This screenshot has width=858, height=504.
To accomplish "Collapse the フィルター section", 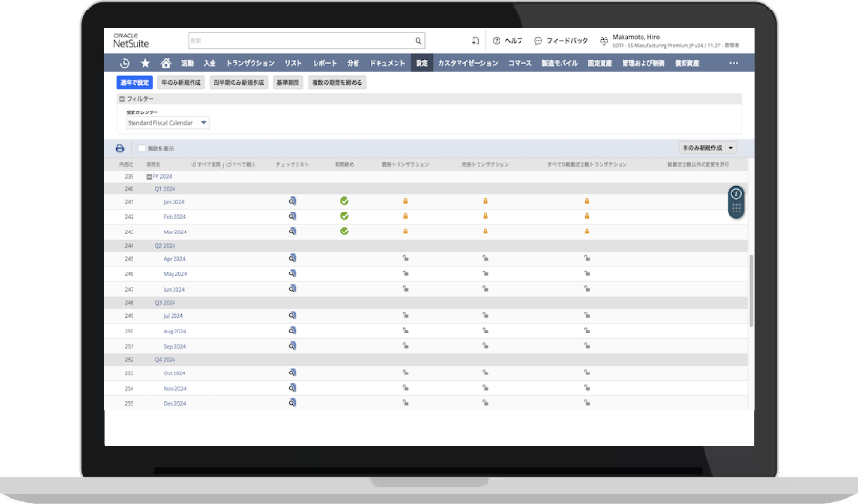I will pos(122,99).
